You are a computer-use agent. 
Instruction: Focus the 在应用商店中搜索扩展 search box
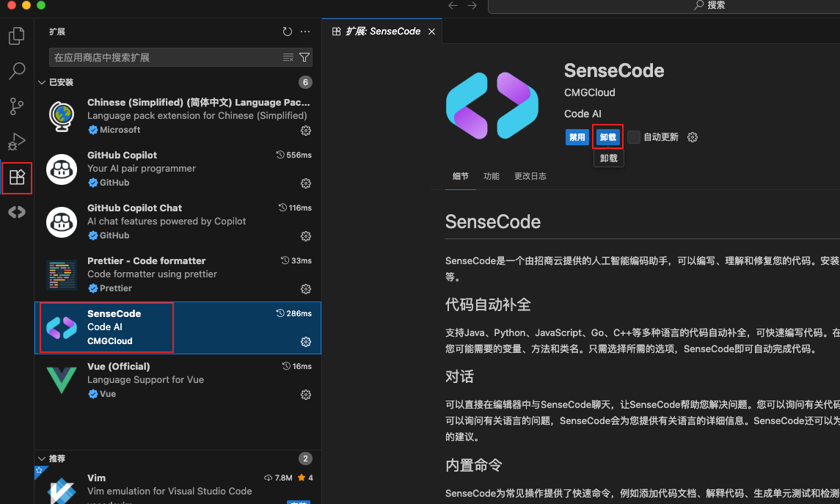(x=180, y=57)
